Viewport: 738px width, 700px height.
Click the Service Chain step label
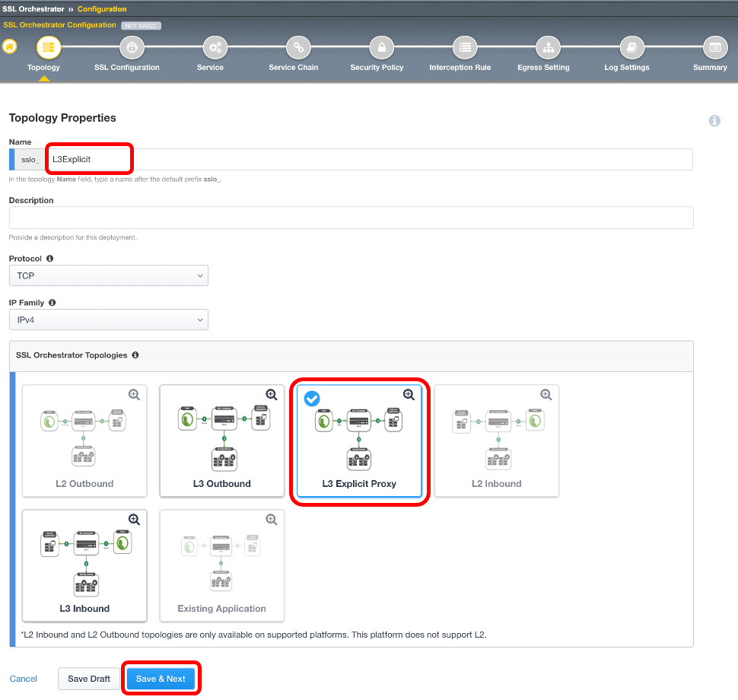click(x=294, y=67)
